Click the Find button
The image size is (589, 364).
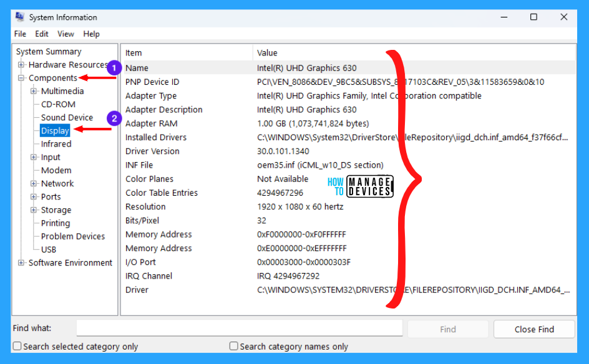[x=448, y=329]
